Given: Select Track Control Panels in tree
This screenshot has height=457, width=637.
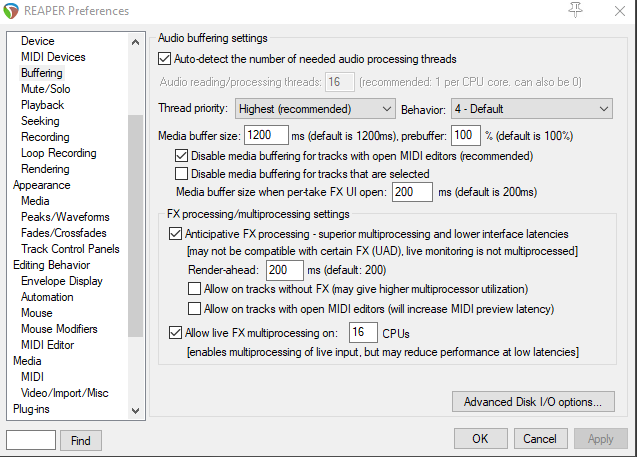Looking at the screenshot, I should point(70,249).
